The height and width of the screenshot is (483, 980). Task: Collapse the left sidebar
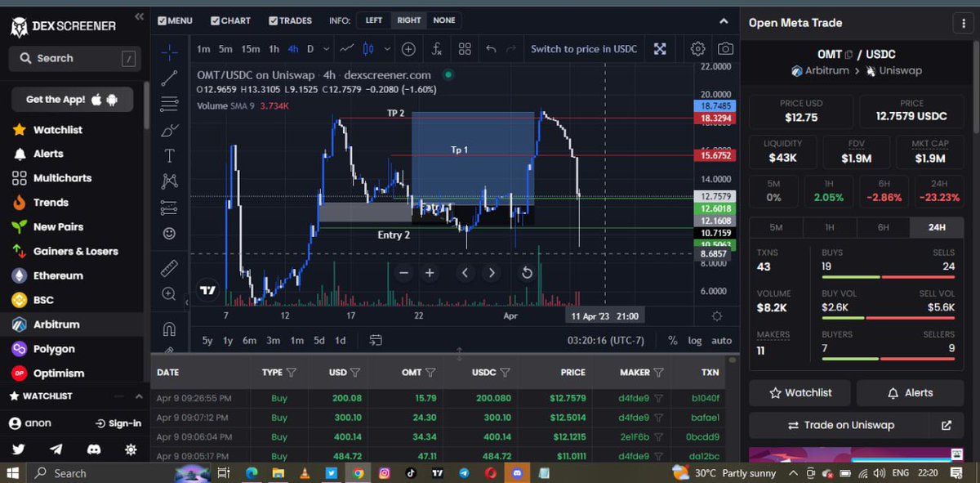pyautogui.click(x=139, y=16)
